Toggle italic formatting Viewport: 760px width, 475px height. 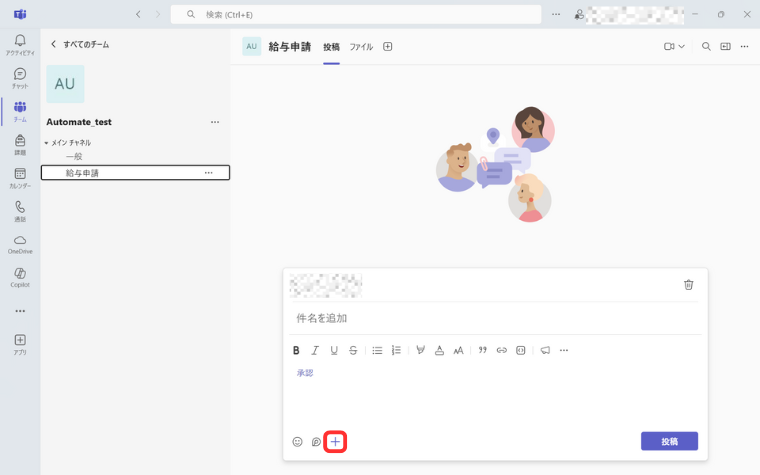(x=315, y=351)
